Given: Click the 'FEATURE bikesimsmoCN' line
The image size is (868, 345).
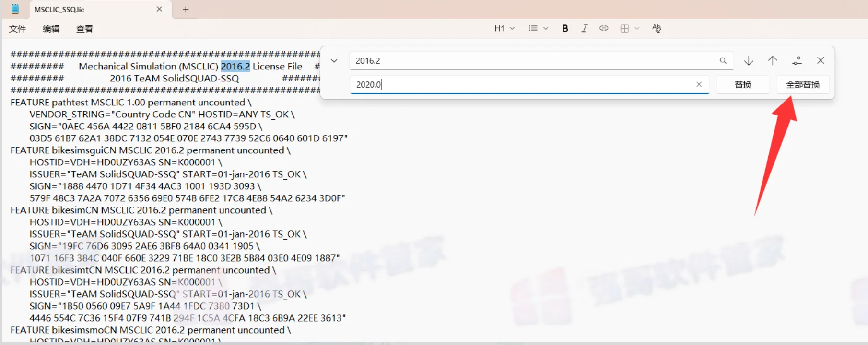Looking at the screenshot, I should pyautogui.click(x=151, y=330).
